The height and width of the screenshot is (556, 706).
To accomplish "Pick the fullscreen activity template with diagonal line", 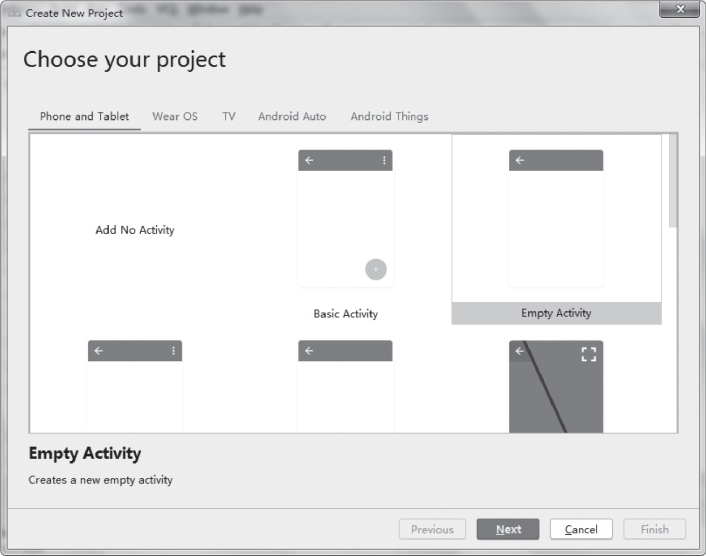I will 556,387.
